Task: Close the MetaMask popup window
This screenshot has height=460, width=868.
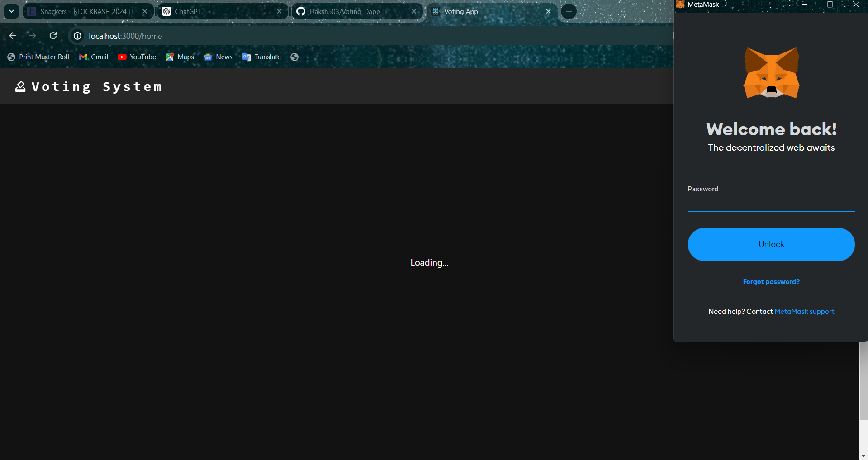Action: click(856, 5)
